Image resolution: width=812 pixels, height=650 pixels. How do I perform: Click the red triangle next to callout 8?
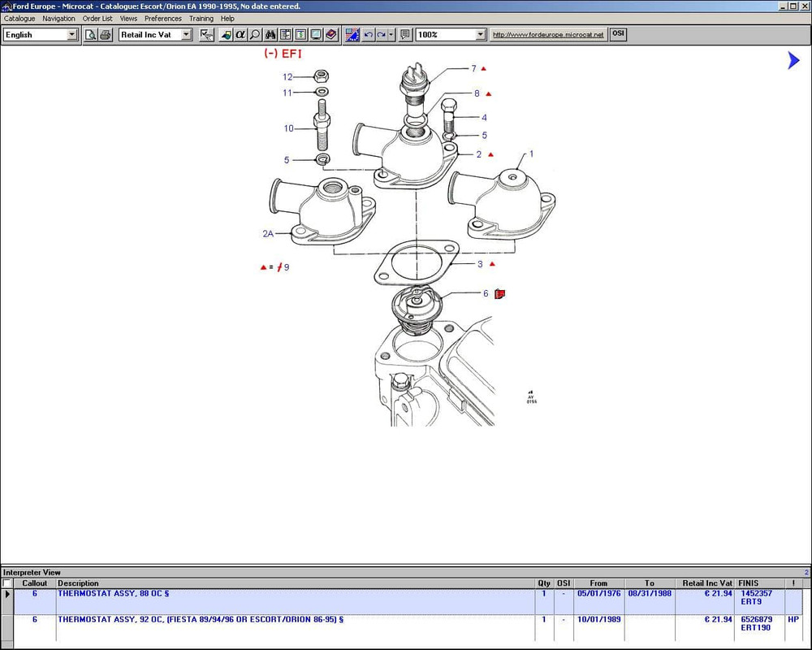(x=488, y=93)
